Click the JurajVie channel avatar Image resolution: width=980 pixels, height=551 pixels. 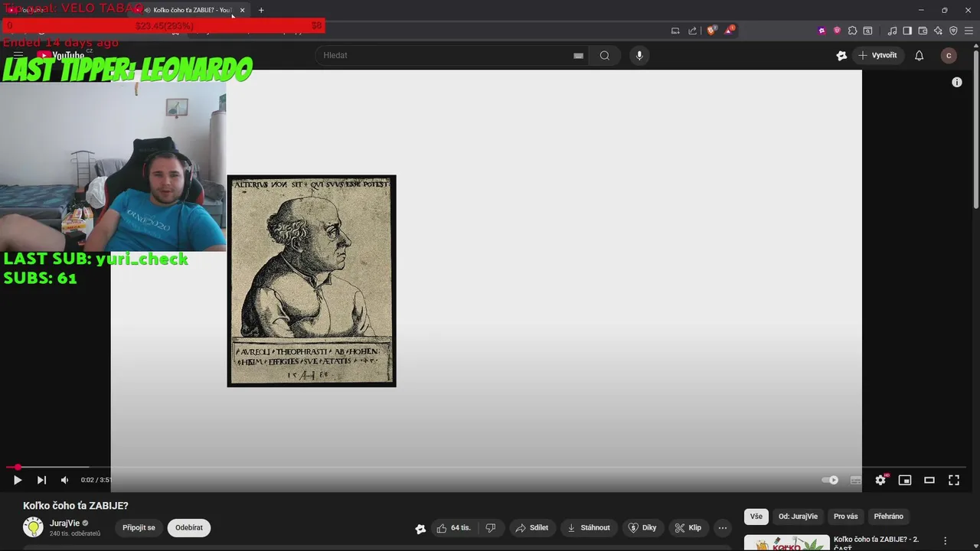(33, 527)
